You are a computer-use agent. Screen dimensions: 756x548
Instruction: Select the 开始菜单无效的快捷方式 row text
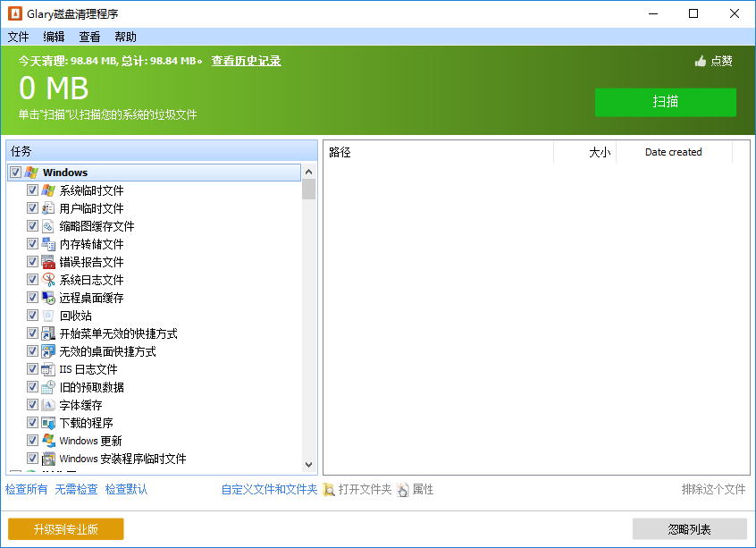(x=119, y=333)
